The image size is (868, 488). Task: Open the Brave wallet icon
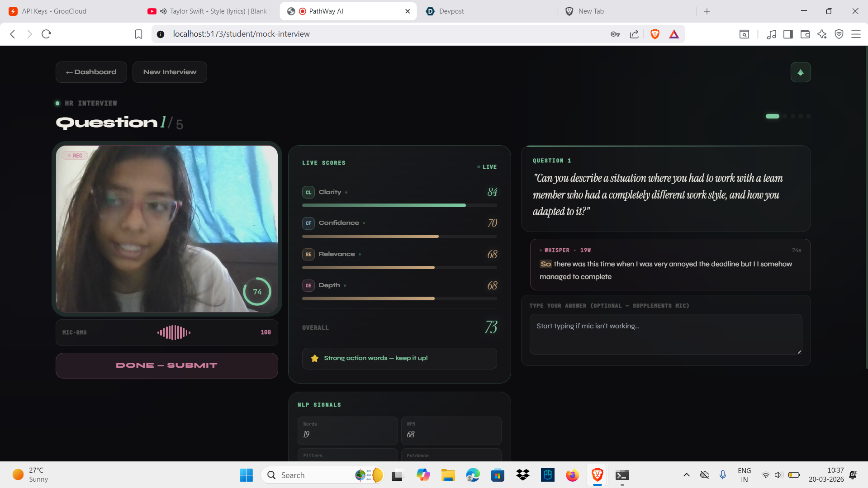805,34
